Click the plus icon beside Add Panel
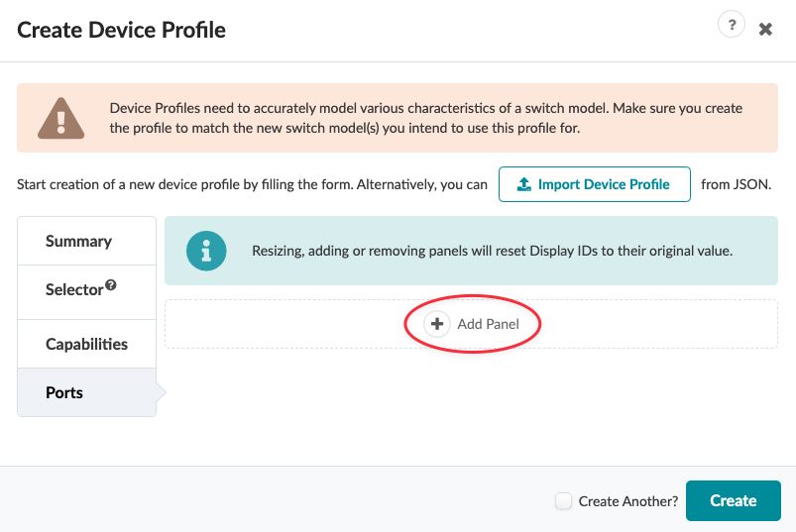Image resolution: width=796 pixels, height=532 pixels. (x=437, y=324)
